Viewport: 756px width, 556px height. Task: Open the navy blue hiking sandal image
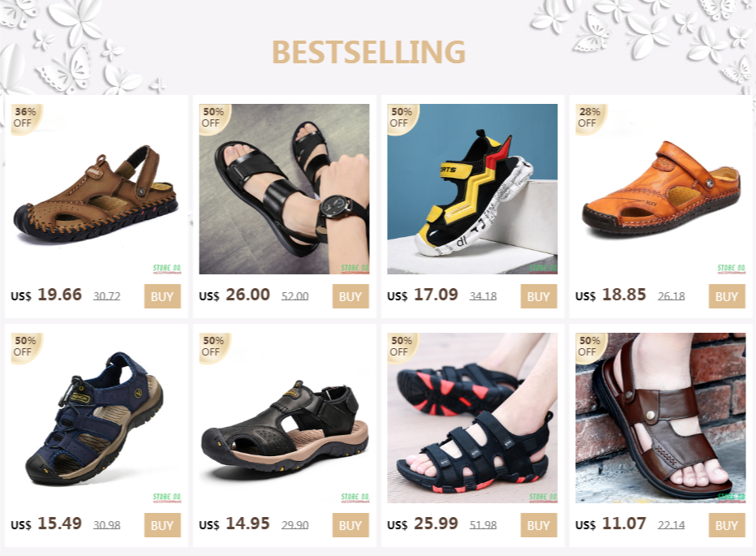(x=97, y=418)
